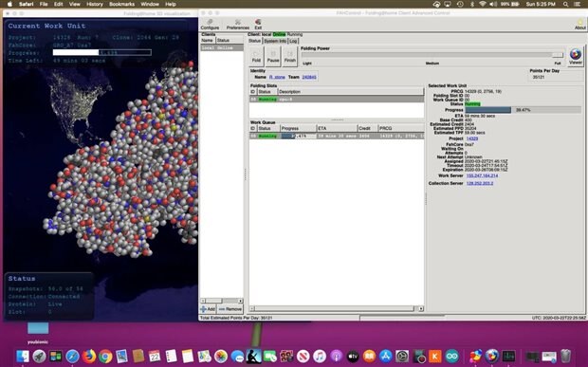Screen dimensions: 588x367
Task: Pause folding with the Pause button
Action: [x=273, y=56]
